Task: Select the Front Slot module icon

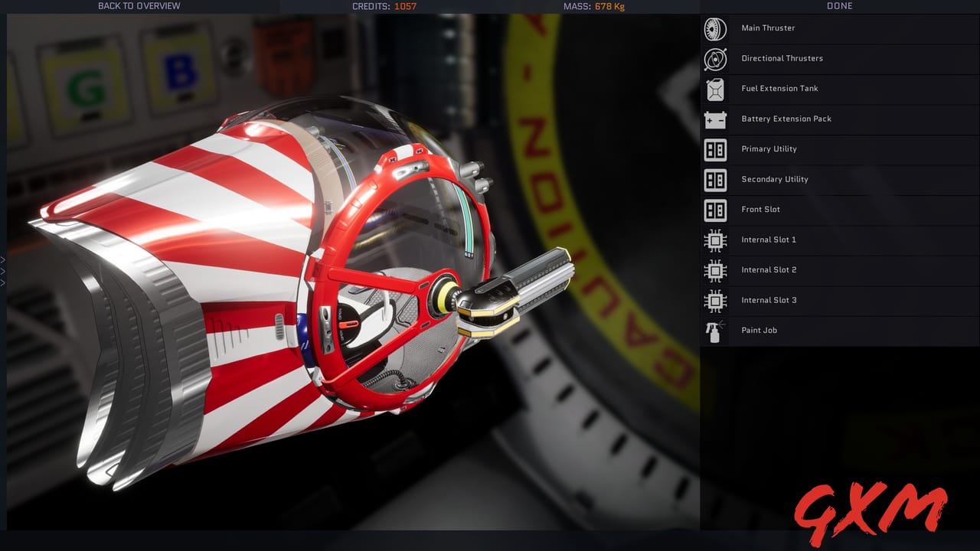Action: (x=715, y=210)
